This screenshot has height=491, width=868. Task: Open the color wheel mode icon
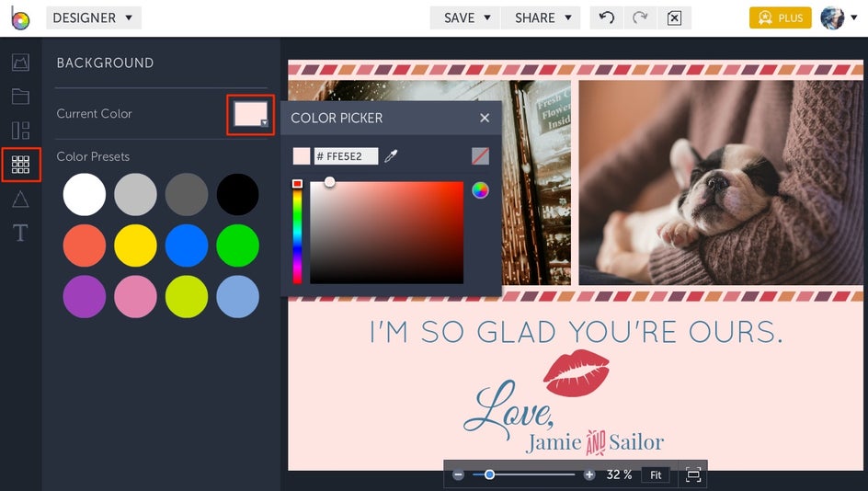(x=480, y=190)
